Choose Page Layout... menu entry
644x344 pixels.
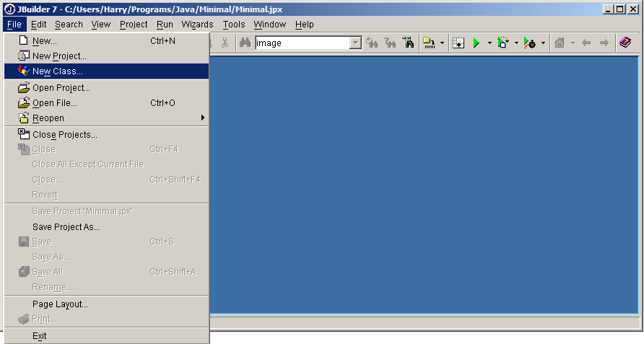pos(106,304)
